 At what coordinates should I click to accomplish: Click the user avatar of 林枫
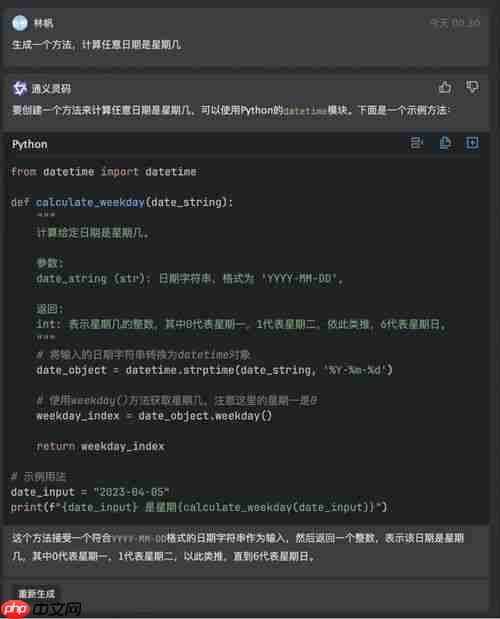click(x=20, y=23)
